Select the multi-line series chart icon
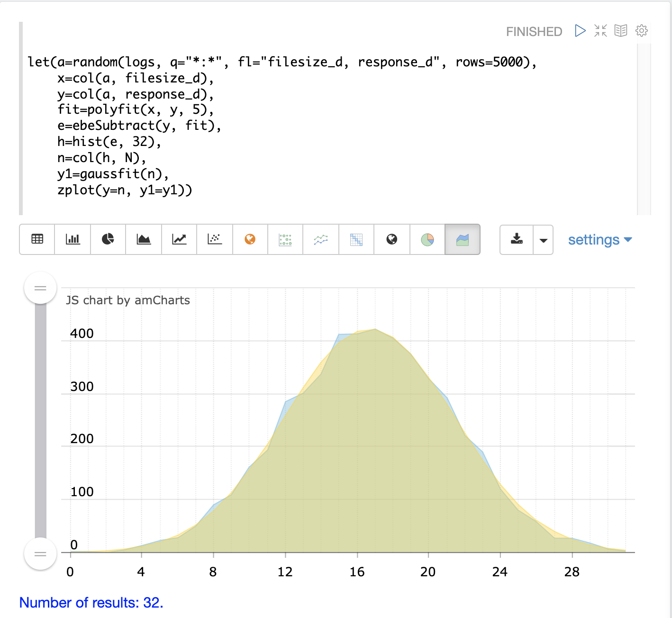 tap(321, 239)
